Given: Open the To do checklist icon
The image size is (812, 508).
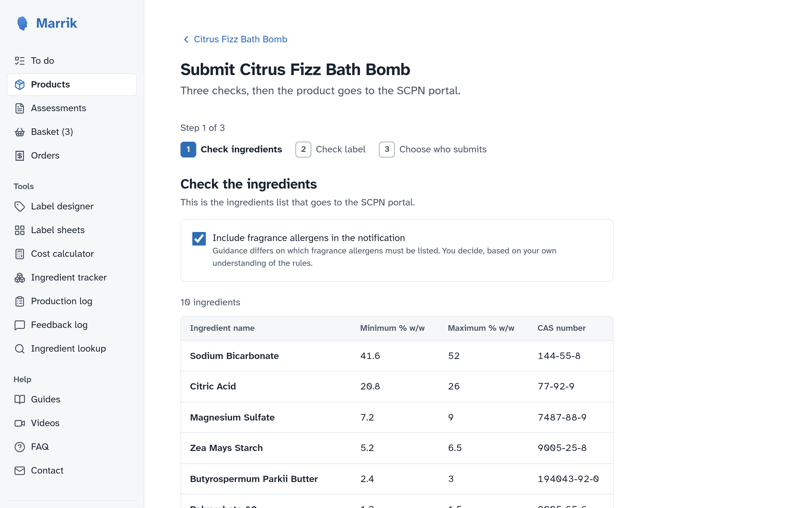Looking at the screenshot, I should click(20, 61).
